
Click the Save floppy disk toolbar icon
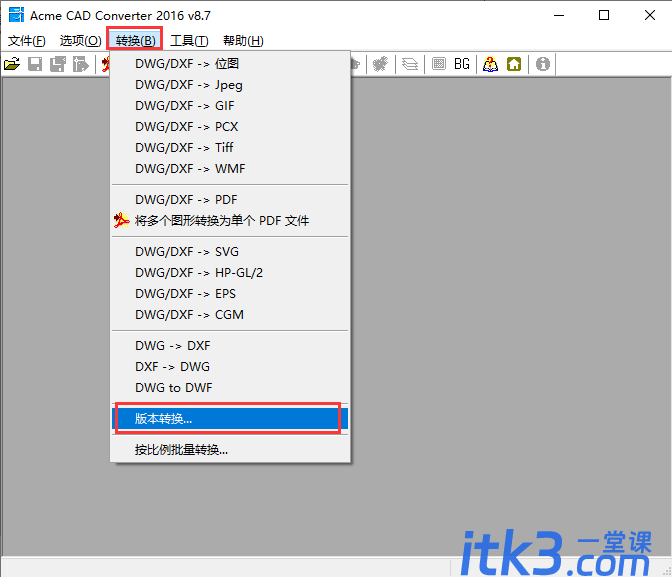coord(35,64)
